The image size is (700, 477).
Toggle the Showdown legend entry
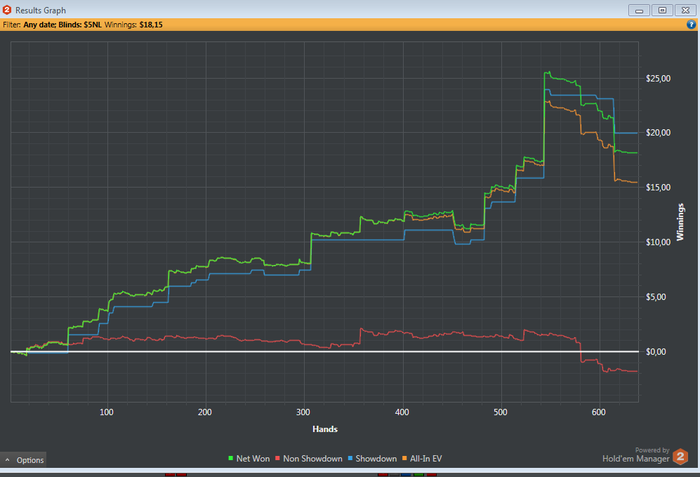coord(372,459)
